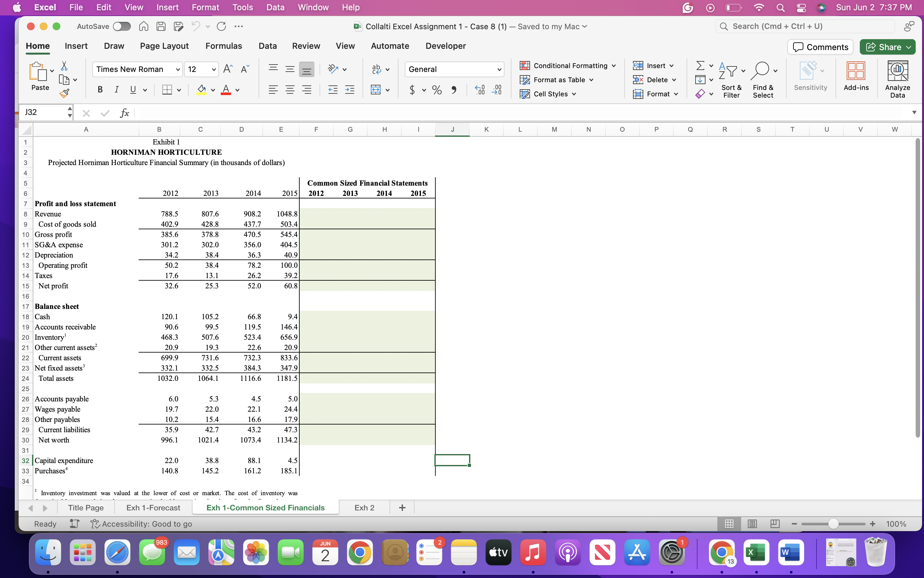Image resolution: width=924 pixels, height=578 pixels.
Task: Click the Redo icon
Action: coord(221,26)
